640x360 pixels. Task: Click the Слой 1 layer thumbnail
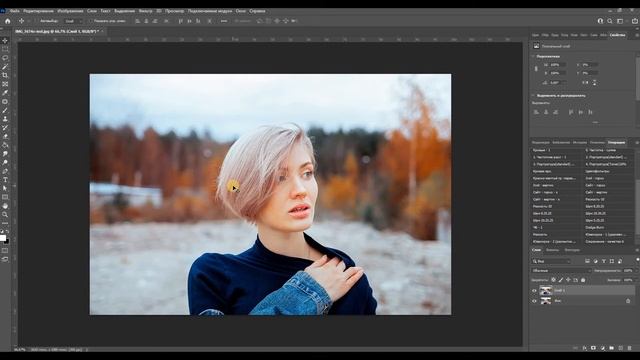click(x=546, y=291)
